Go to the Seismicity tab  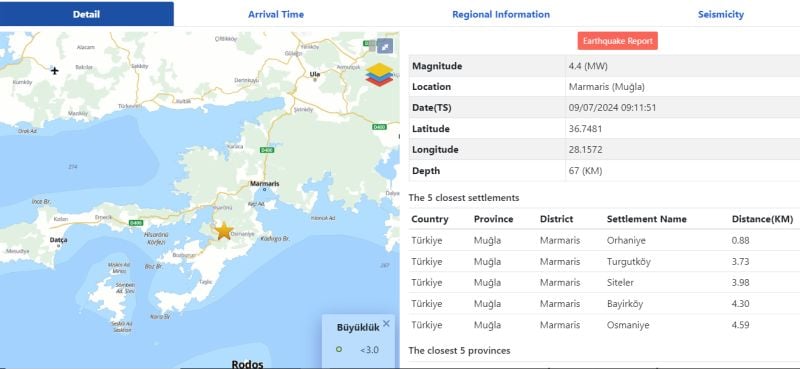[x=721, y=14]
